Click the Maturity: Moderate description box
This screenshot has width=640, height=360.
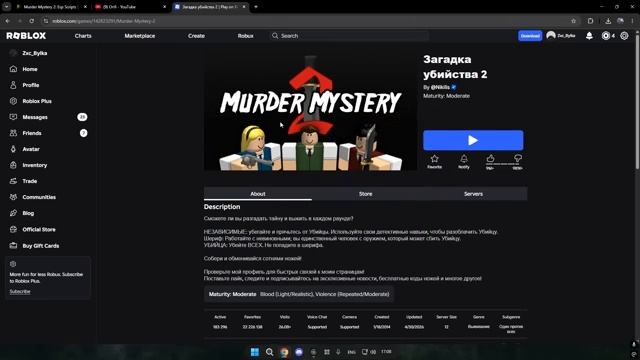click(299, 294)
